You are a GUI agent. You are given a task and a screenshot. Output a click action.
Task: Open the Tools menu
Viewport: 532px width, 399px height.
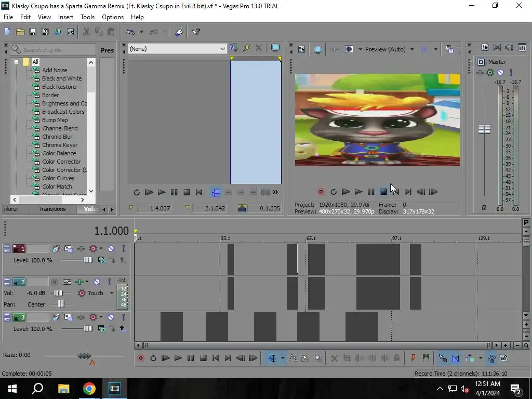[87, 17]
